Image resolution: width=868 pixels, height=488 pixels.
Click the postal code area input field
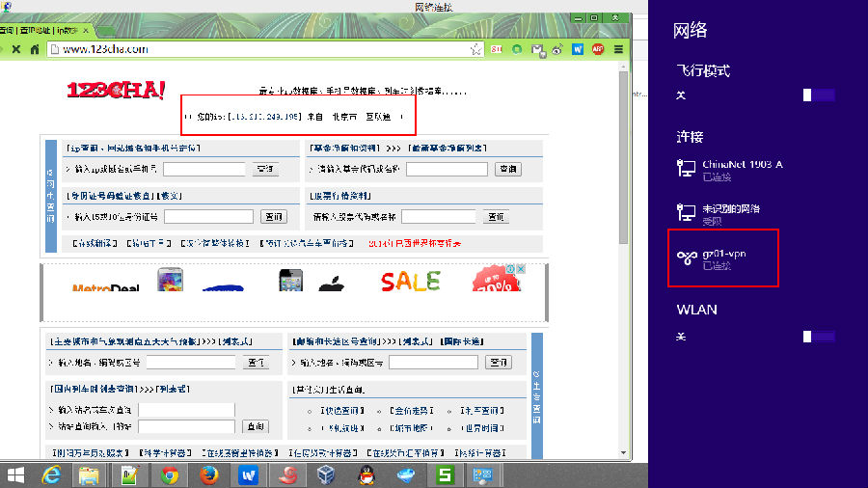tap(433, 363)
